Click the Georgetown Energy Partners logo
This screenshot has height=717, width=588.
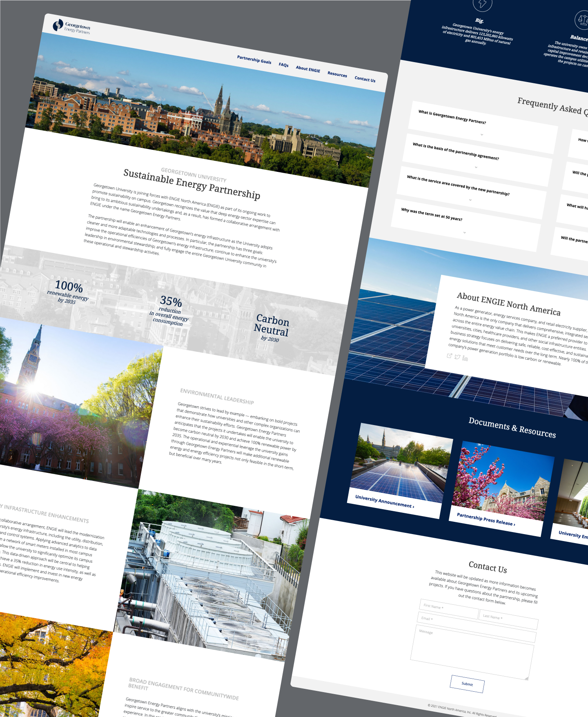[x=72, y=27]
